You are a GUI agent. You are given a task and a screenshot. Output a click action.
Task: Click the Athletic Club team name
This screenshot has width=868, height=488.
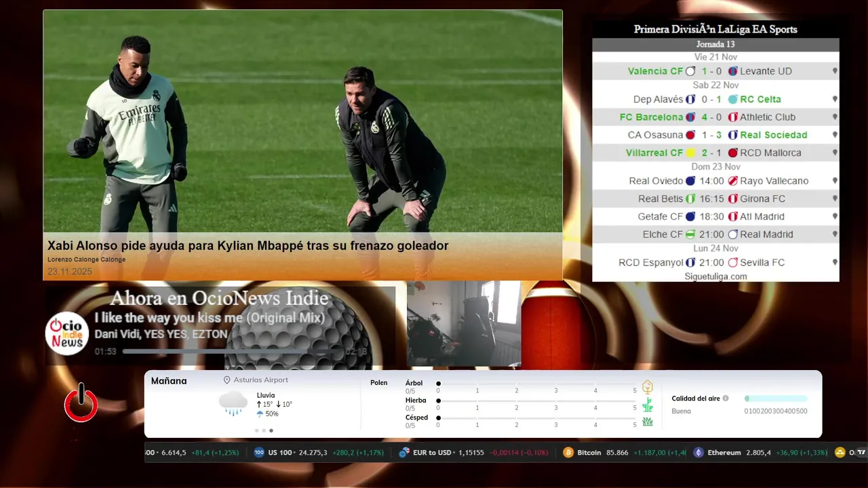tap(768, 117)
